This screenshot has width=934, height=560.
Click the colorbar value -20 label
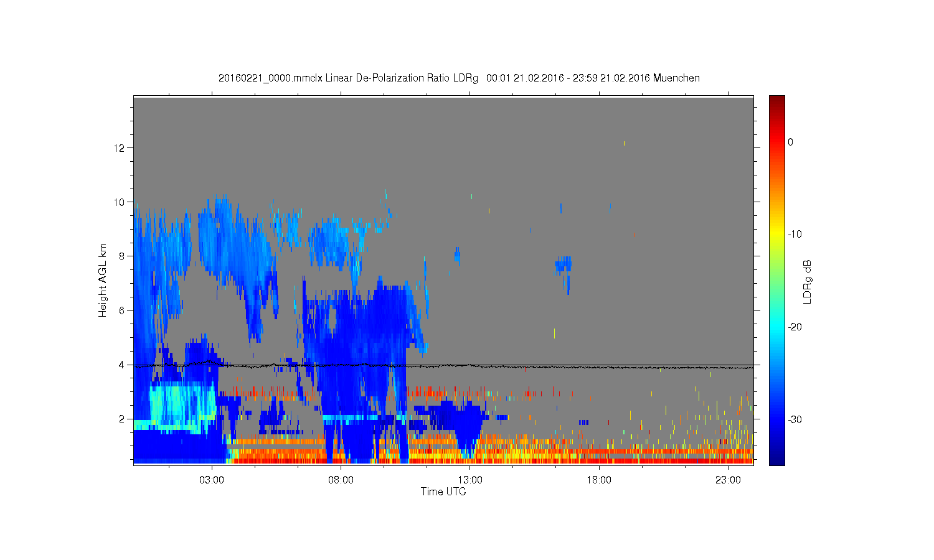pos(795,327)
